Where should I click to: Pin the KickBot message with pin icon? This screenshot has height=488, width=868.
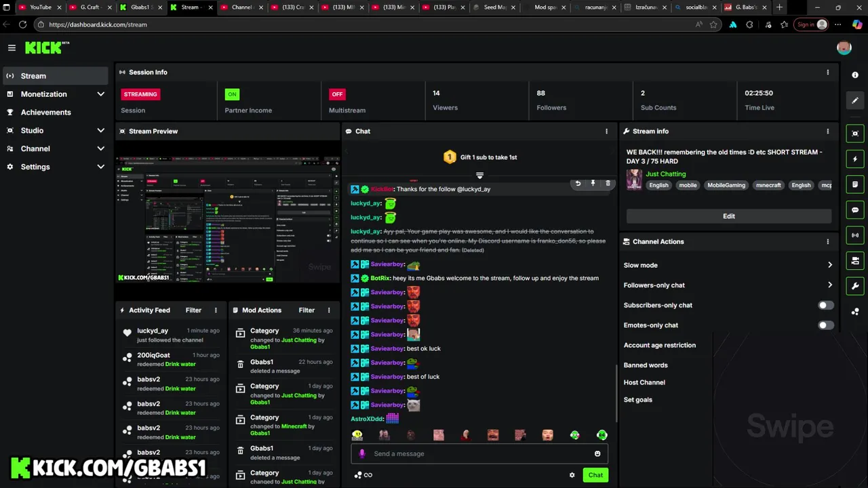coord(593,183)
